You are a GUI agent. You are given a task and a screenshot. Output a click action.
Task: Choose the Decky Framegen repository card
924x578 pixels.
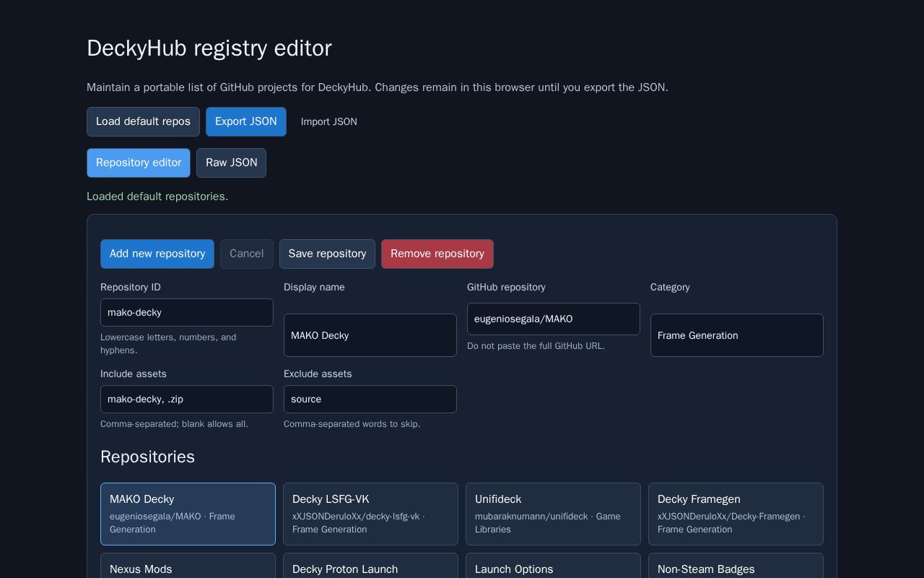click(736, 514)
